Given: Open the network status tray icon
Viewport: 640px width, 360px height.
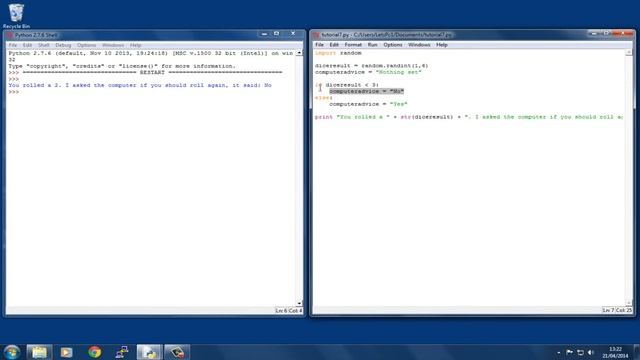Looking at the screenshot, I should coord(580,352).
